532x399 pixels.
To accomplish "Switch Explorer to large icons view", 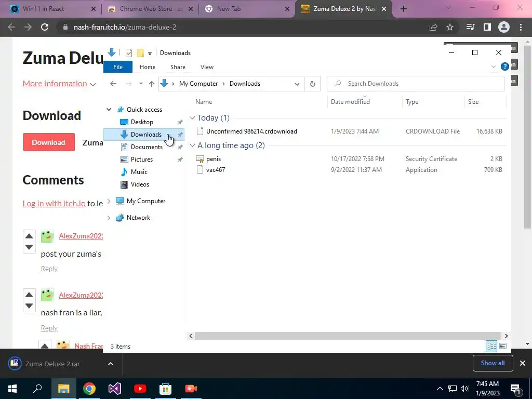I will (x=503, y=346).
